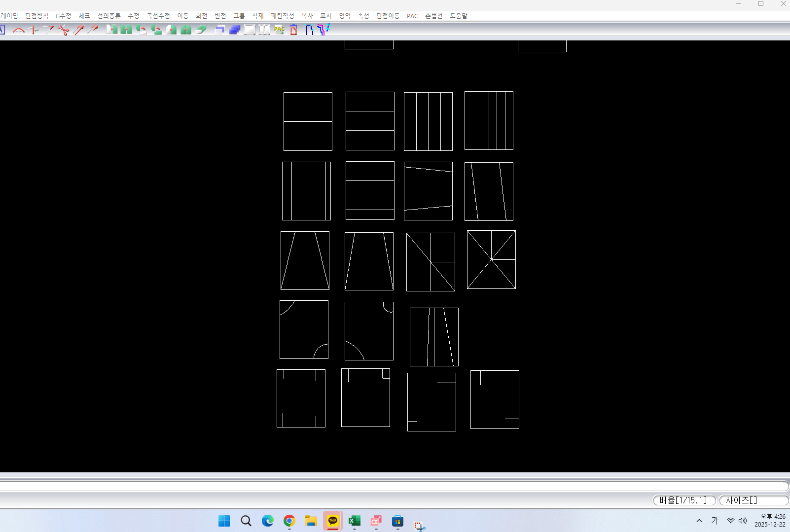The image size is (790, 532).
Task: Show hidden system tray icons chevron
Action: 699,521
